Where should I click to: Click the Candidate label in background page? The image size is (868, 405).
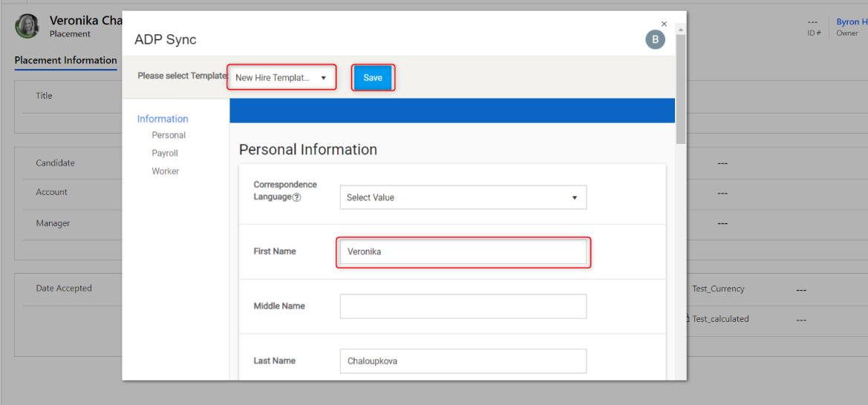point(56,163)
